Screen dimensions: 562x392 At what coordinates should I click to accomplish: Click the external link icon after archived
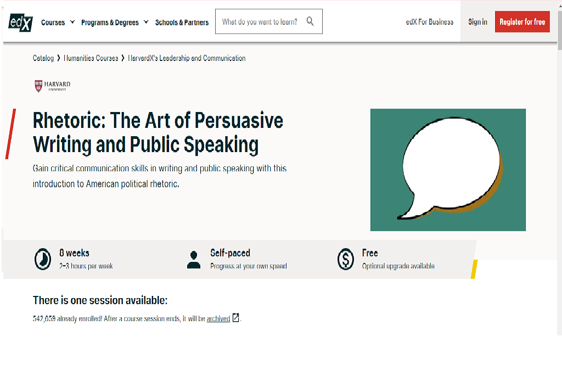pyautogui.click(x=236, y=318)
